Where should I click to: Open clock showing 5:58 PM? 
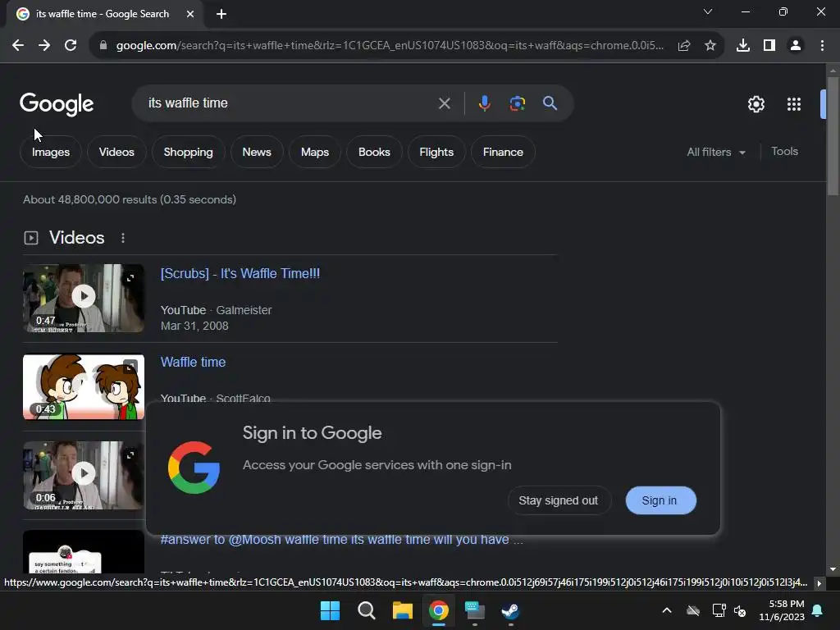click(782, 610)
